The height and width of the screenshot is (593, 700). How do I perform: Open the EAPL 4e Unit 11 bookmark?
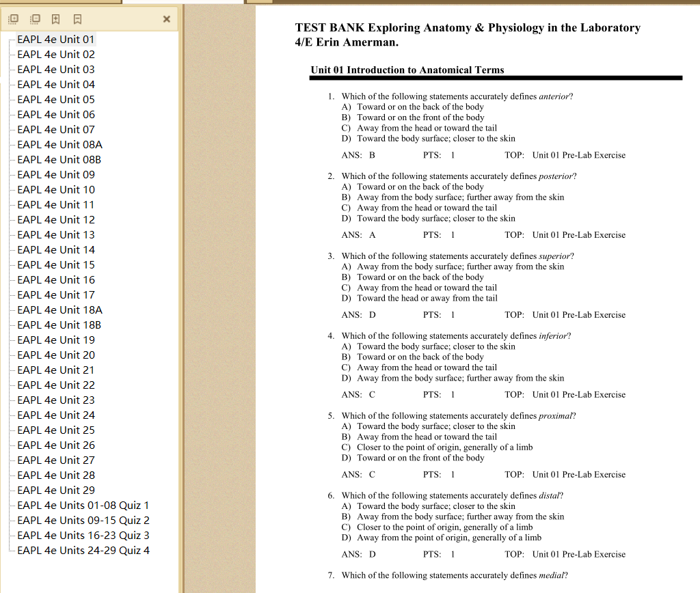56,205
